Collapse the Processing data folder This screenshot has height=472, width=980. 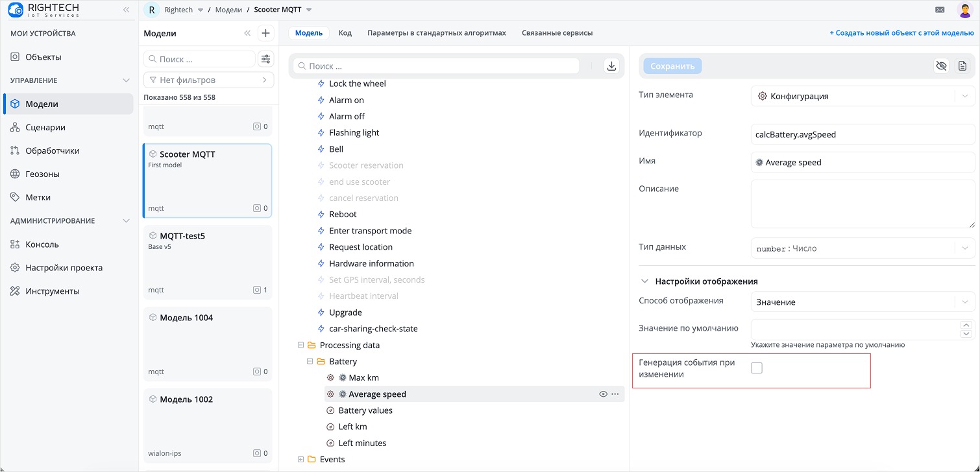pos(300,346)
